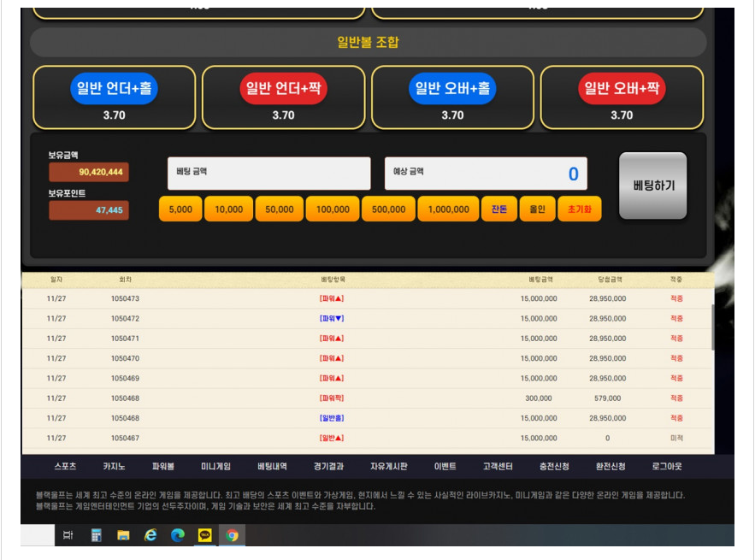This screenshot has height=560, width=755.
Task: Click the 베팅 금액 input field
Action: coord(269,174)
